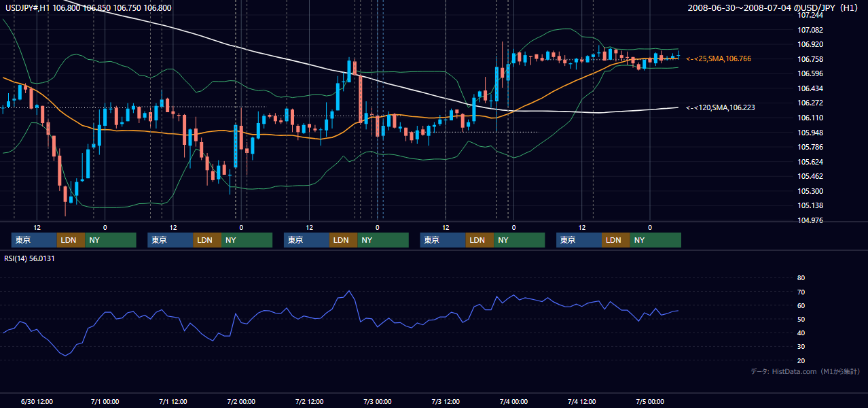
Task: Click price axis value 106.272
Action: point(810,103)
